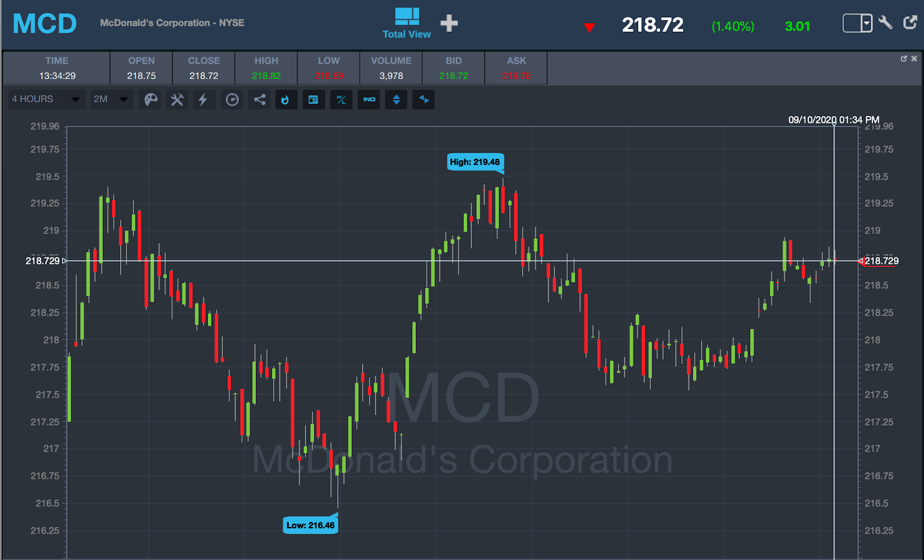Open settings with the wrench icon
The image size is (924, 560).
pyautogui.click(x=885, y=23)
